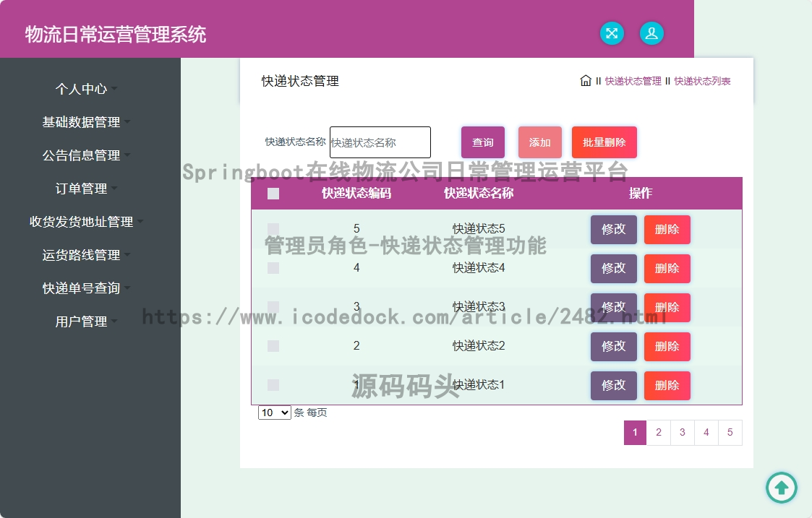
Task: Go to pagination page 4
Action: pyautogui.click(x=706, y=432)
